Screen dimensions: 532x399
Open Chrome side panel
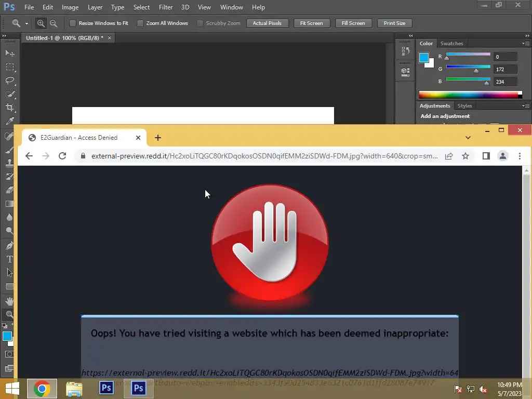point(486,156)
